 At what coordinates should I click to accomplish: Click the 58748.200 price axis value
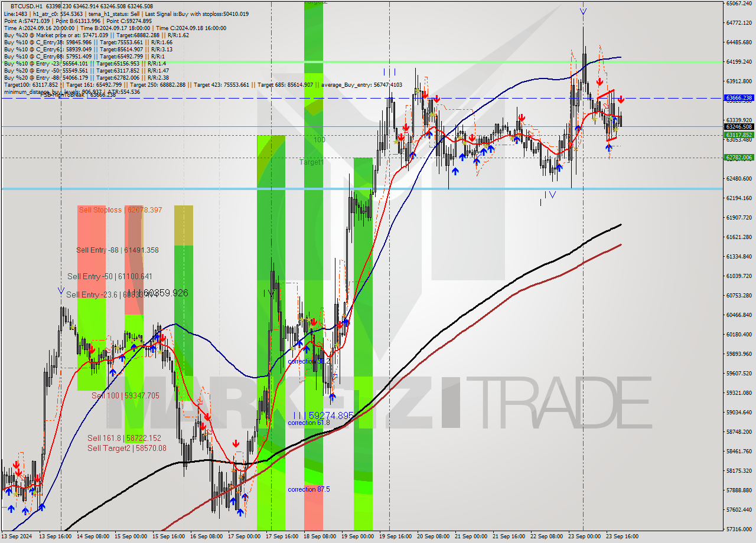(x=739, y=431)
